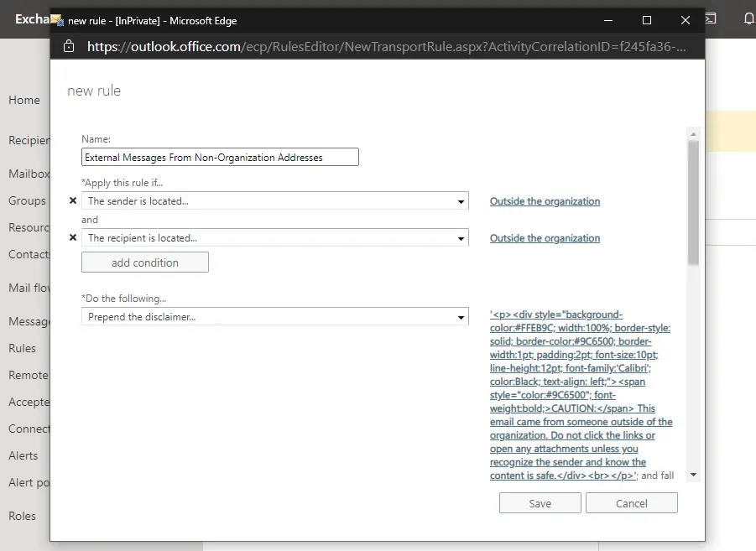This screenshot has height=551, width=756.
Task: Click the lock icon in address bar
Action: (x=69, y=46)
